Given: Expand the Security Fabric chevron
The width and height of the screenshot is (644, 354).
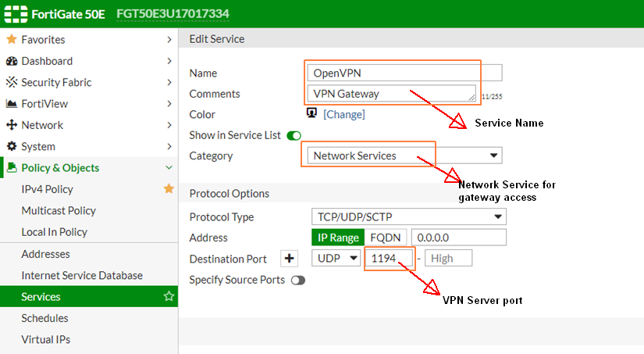Looking at the screenshot, I should [x=169, y=82].
